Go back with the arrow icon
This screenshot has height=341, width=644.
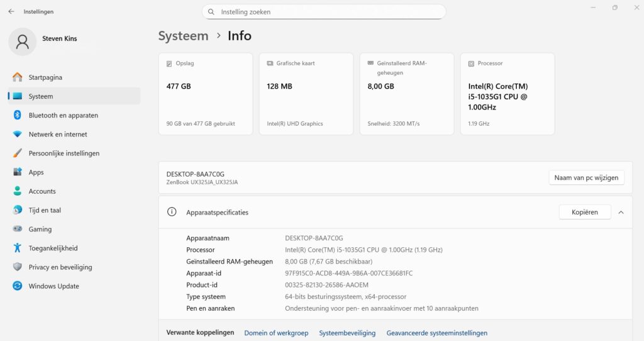[x=11, y=11]
